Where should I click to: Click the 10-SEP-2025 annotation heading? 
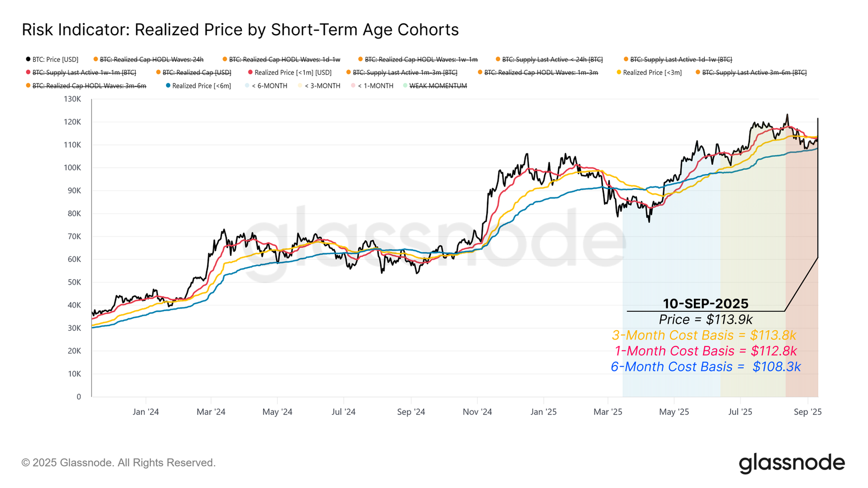click(x=705, y=304)
